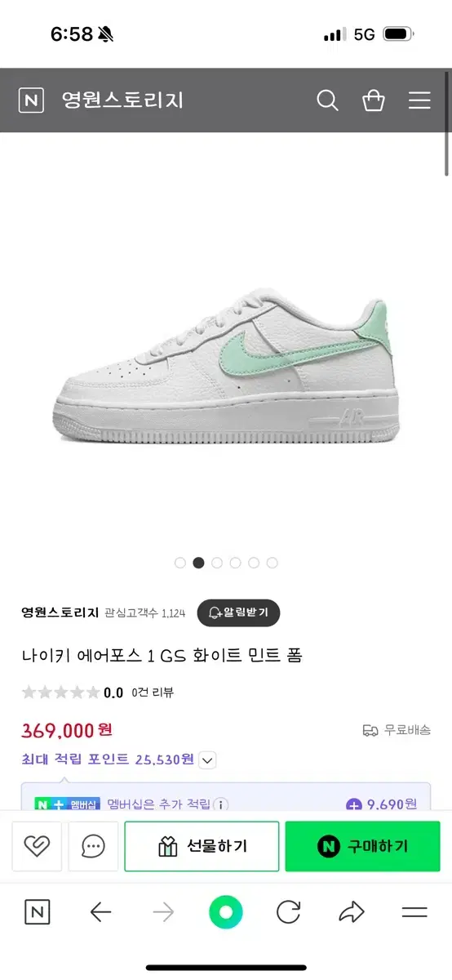Open the hamburger menu in store header

(x=419, y=100)
